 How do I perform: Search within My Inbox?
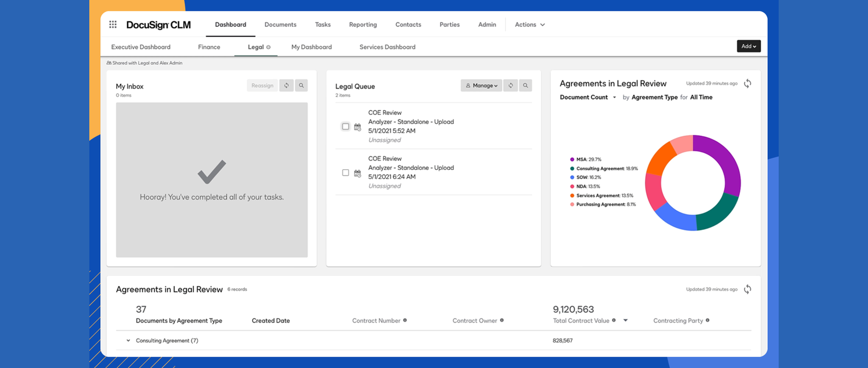pyautogui.click(x=301, y=85)
